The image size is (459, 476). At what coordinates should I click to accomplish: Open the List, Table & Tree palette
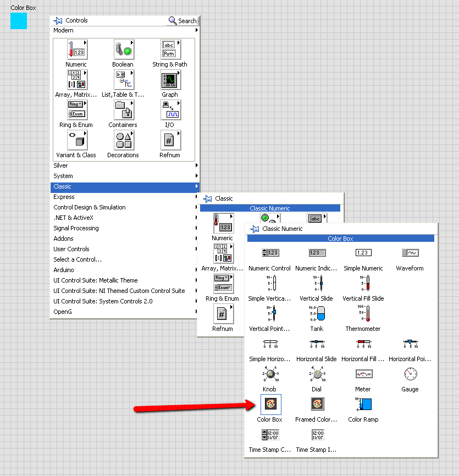click(124, 80)
